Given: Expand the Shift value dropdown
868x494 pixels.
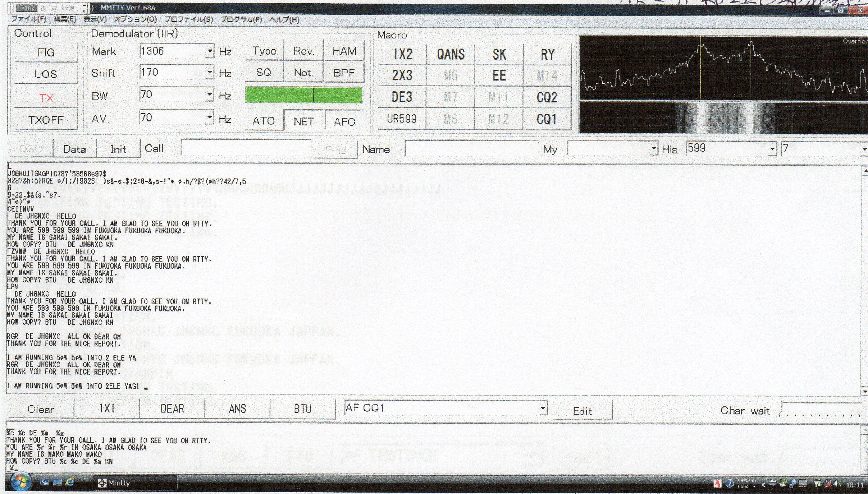Looking at the screenshot, I should pyautogui.click(x=210, y=72).
